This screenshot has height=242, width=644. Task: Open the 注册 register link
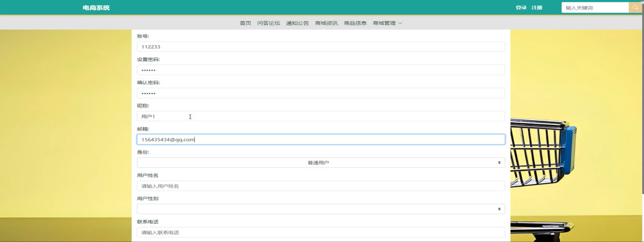pyautogui.click(x=537, y=8)
